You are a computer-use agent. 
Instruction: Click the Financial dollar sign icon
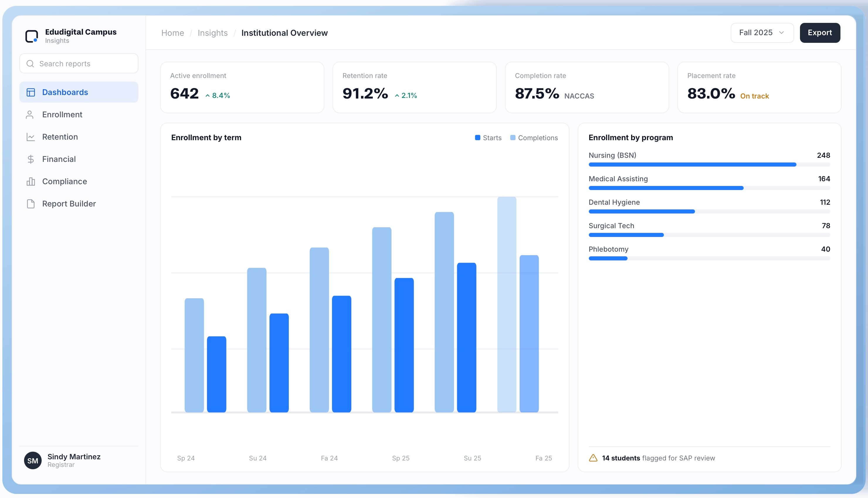click(31, 159)
